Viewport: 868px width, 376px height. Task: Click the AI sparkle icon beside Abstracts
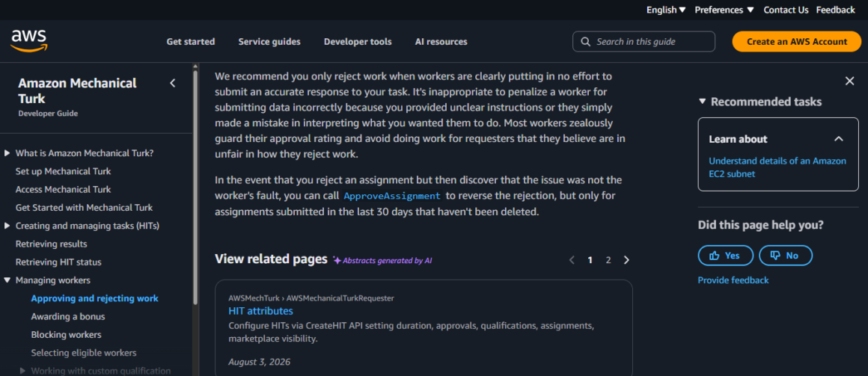coord(337,260)
